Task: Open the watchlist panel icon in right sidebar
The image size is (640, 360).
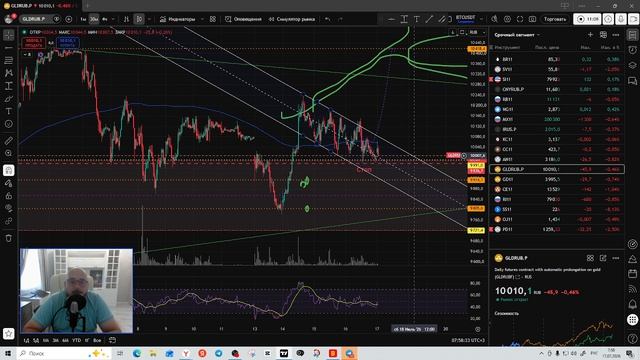Action: click(633, 35)
